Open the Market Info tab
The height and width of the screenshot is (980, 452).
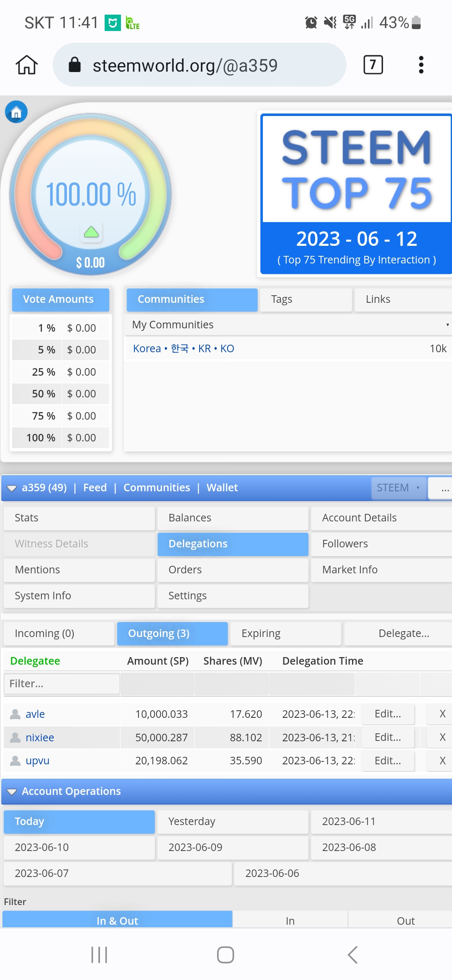point(382,570)
